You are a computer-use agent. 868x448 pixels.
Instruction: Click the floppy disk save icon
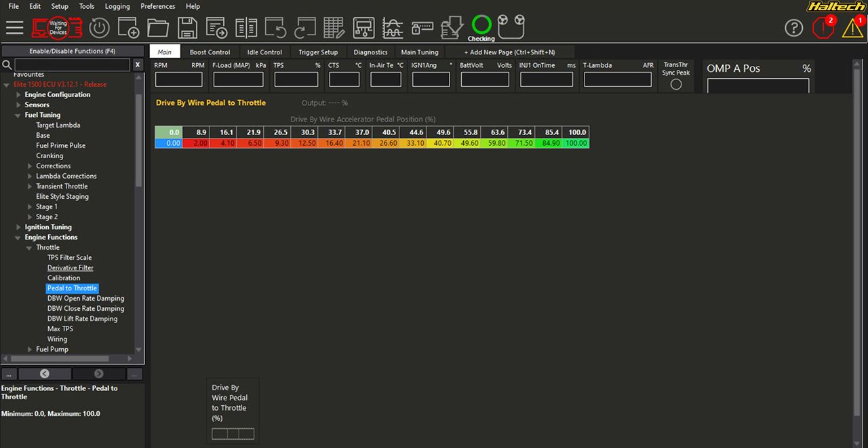pos(187,28)
